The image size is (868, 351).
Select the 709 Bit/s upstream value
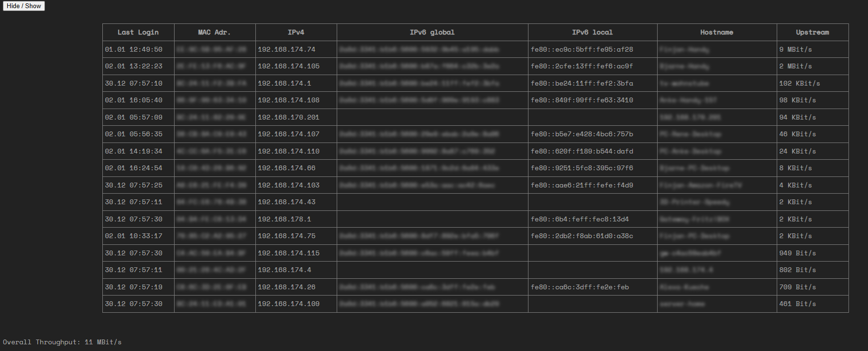pyautogui.click(x=798, y=287)
